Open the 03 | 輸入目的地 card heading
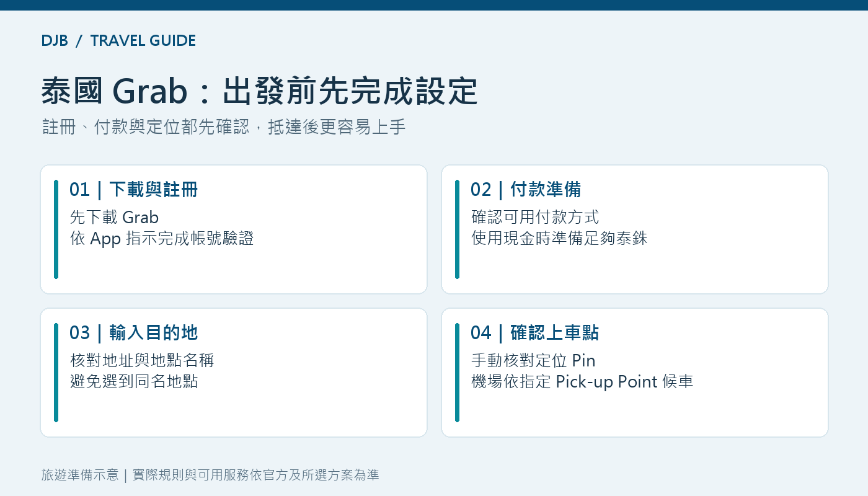Viewport: 868px width, 496px height. [133, 332]
